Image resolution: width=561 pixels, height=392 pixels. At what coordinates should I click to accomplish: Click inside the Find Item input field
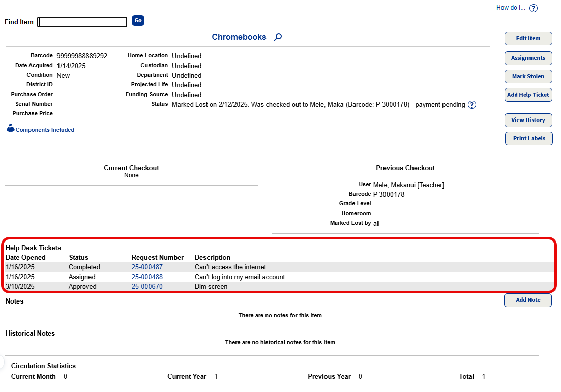point(82,22)
